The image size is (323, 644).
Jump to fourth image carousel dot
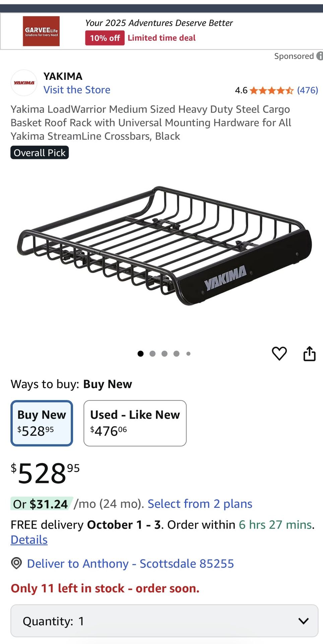click(x=177, y=354)
